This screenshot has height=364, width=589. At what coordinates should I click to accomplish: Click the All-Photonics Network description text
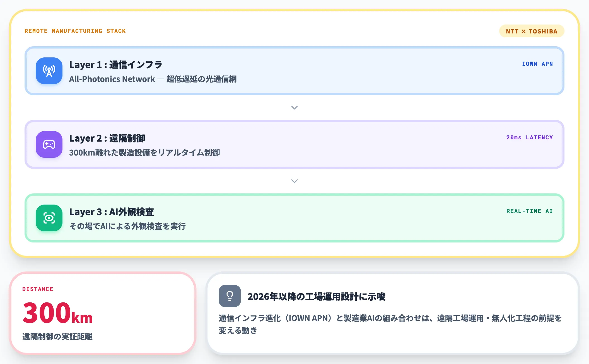tap(153, 79)
